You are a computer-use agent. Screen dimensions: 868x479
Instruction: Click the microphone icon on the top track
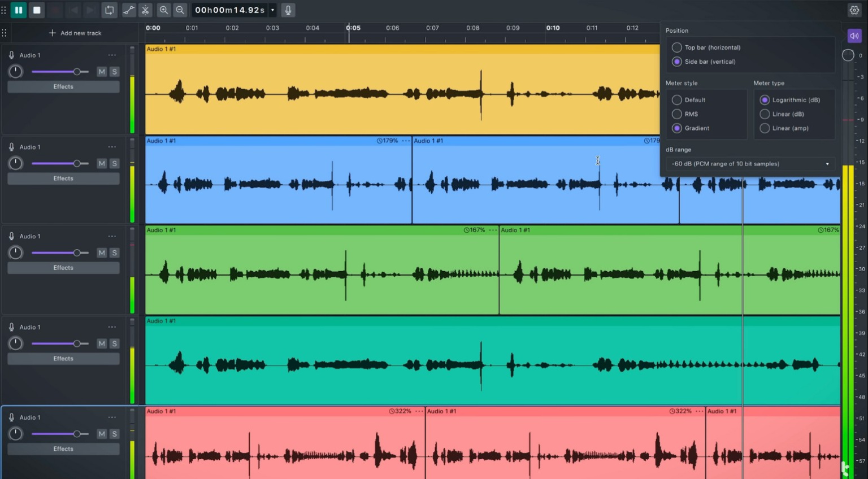tap(11, 55)
